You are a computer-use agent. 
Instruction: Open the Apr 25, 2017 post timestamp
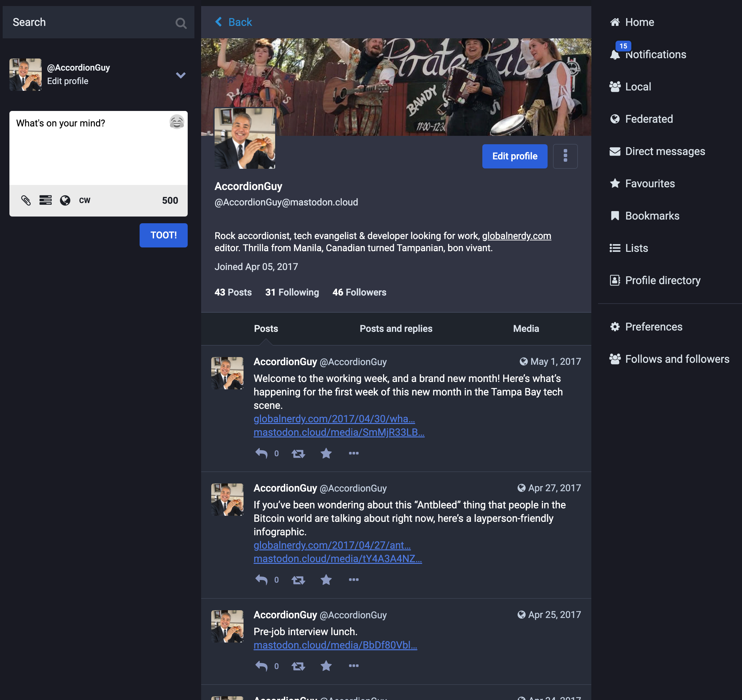pos(554,614)
